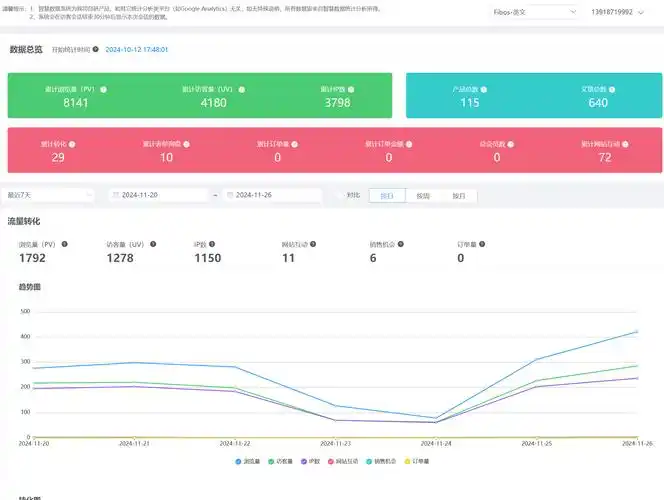Select 按周 granularity option
Screen dimensions: 664x500
click(423, 196)
